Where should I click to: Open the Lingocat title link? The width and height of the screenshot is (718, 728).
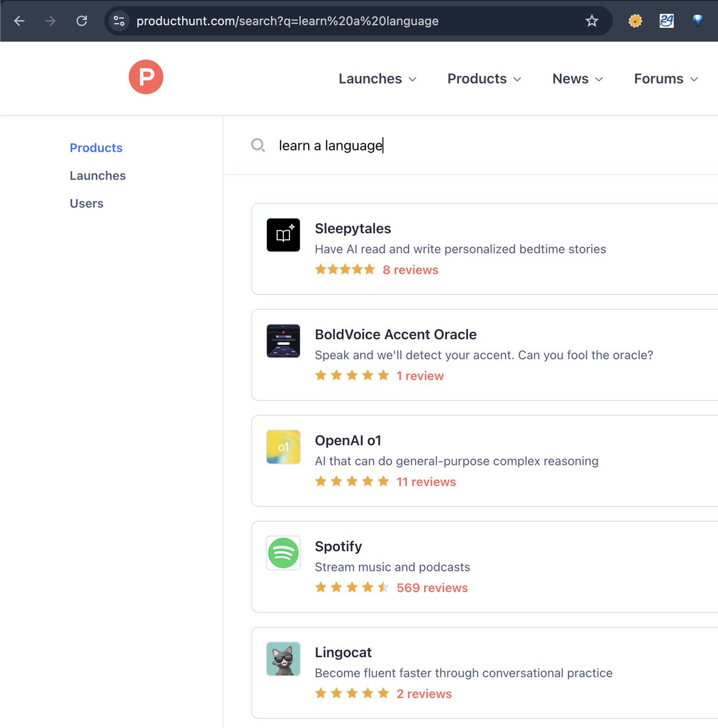click(x=343, y=653)
